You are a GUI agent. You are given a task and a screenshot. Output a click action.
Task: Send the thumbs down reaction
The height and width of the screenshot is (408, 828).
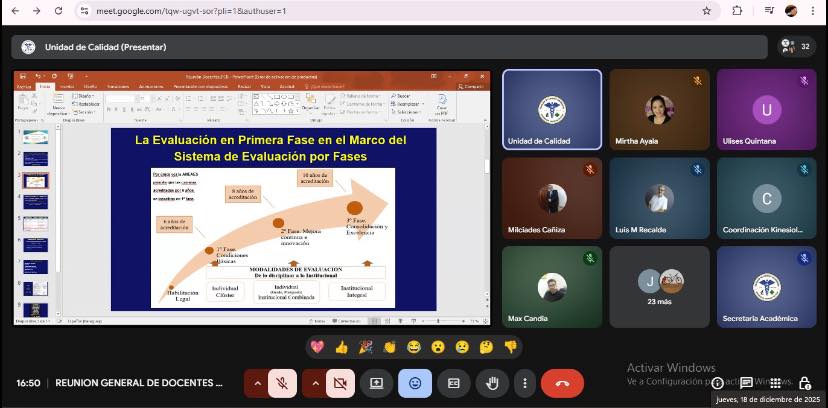(510, 347)
